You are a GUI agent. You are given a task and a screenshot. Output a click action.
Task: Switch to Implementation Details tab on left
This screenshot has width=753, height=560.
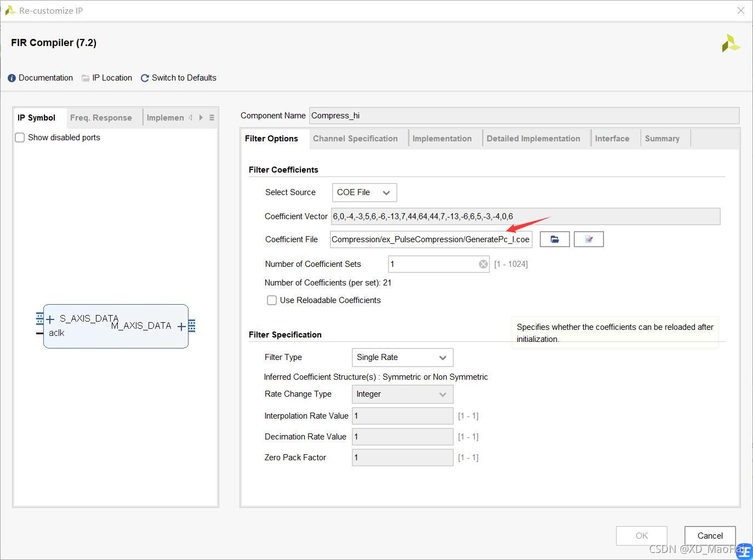coord(165,118)
